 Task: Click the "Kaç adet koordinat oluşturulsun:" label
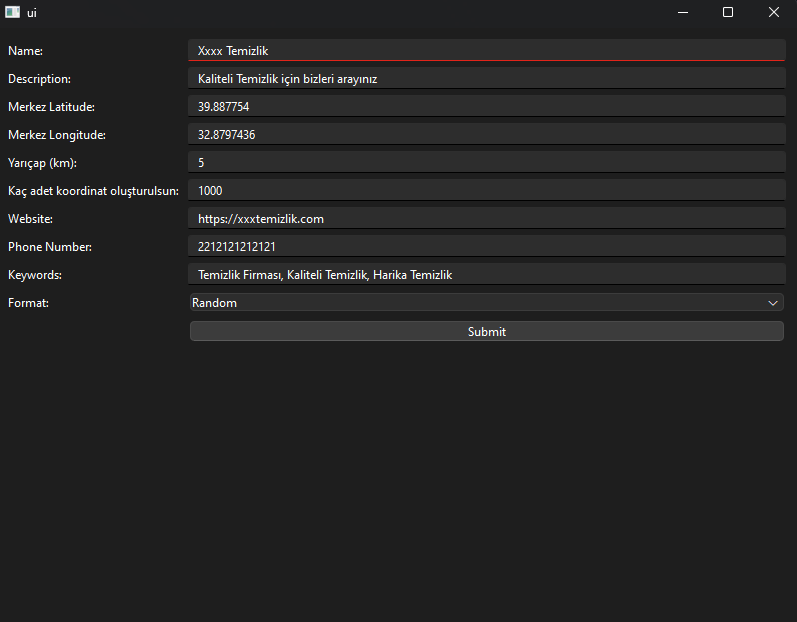point(94,191)
